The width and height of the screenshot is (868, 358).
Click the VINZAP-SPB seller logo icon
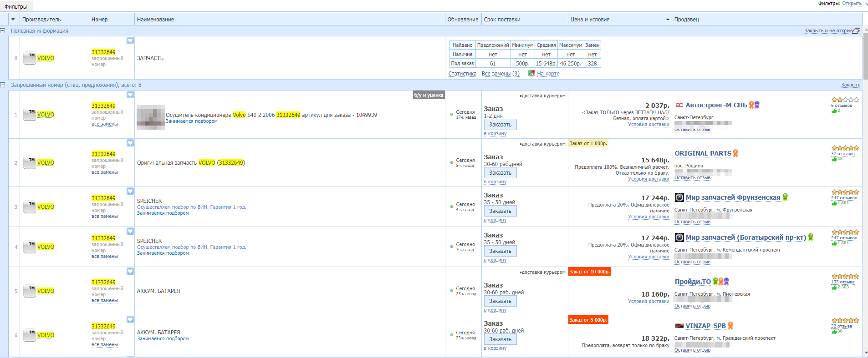pos(679,326)
